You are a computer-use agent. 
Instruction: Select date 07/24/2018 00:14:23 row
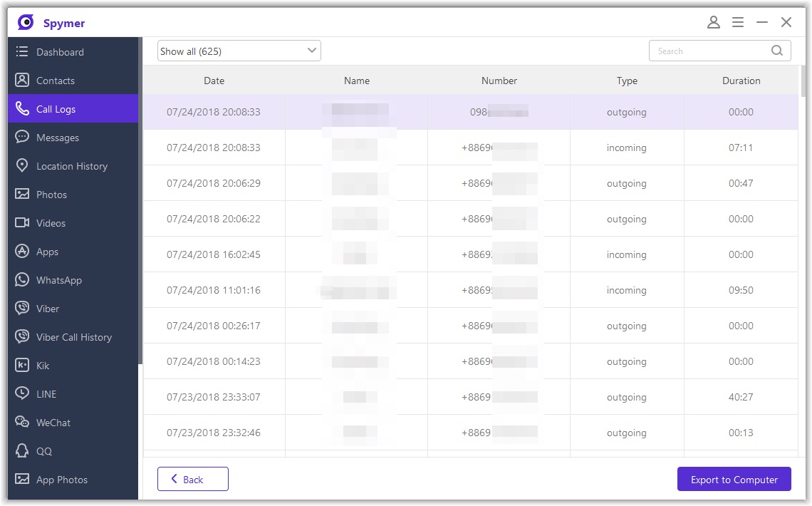[x=470, y=361]
